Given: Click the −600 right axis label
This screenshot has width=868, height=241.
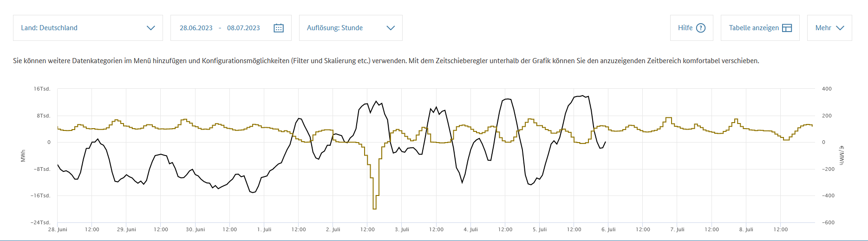Looking at the screenshot, I should [827, 222].
